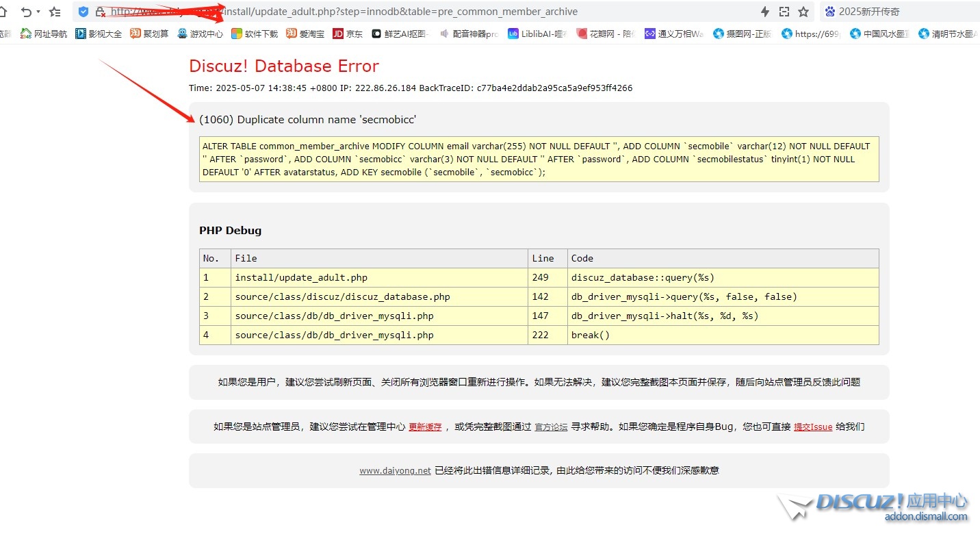Click the db_driver_mysqli.php cell on line 147
The height and width of the screenshot is (534, 980).
point(379,316)
